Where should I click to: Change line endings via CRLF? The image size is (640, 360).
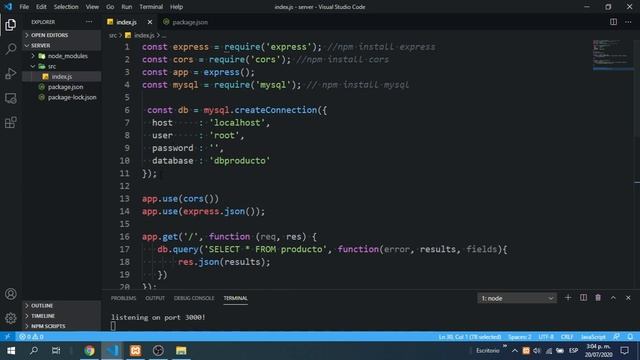pyautogui.click(x=567, y=337)
